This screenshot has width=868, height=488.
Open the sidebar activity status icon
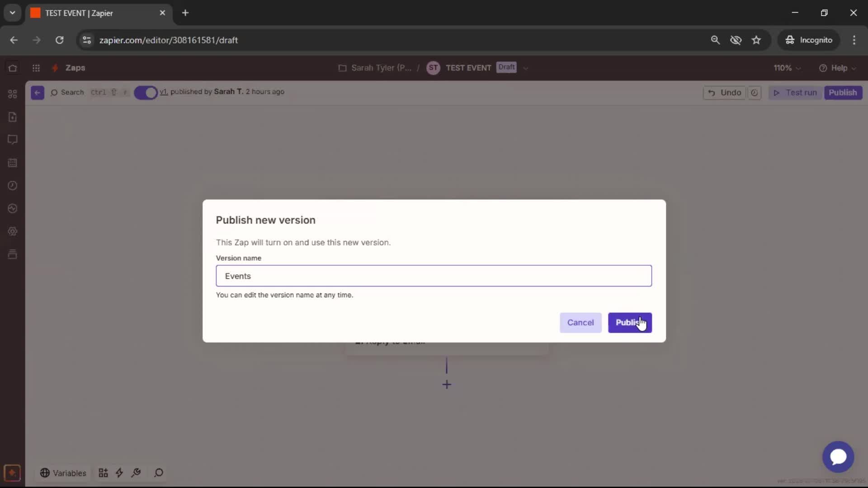13,208
